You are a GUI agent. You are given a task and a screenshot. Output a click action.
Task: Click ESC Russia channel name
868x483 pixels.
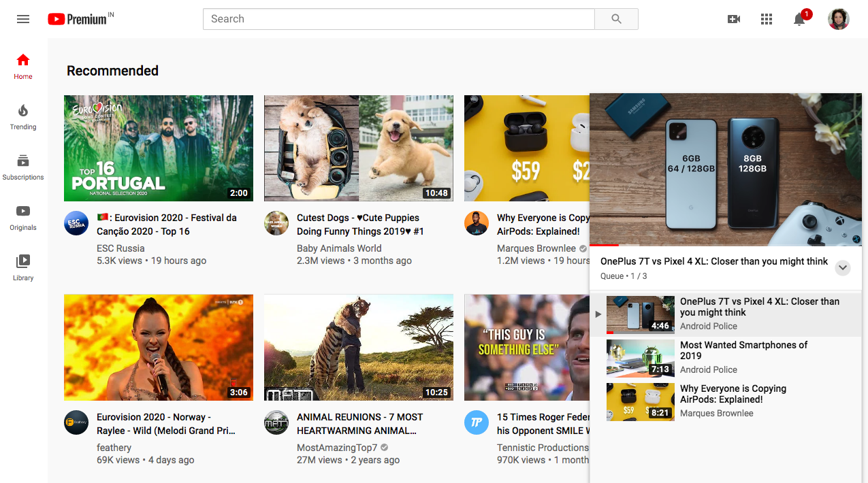120,248
